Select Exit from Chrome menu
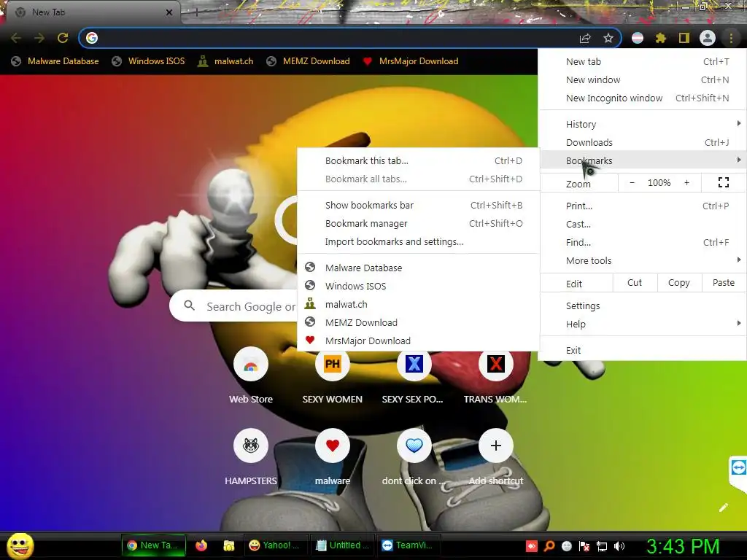 [x=643, y=351]
